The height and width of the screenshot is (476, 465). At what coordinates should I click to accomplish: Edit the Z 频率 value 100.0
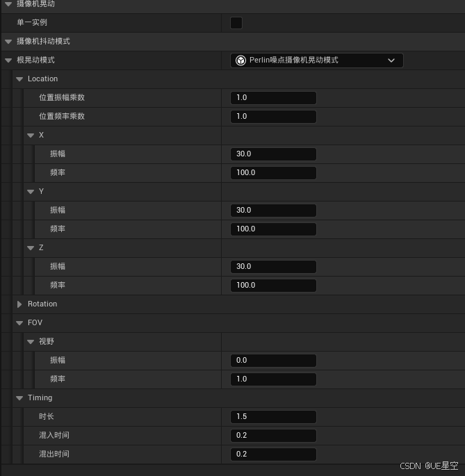273,286
